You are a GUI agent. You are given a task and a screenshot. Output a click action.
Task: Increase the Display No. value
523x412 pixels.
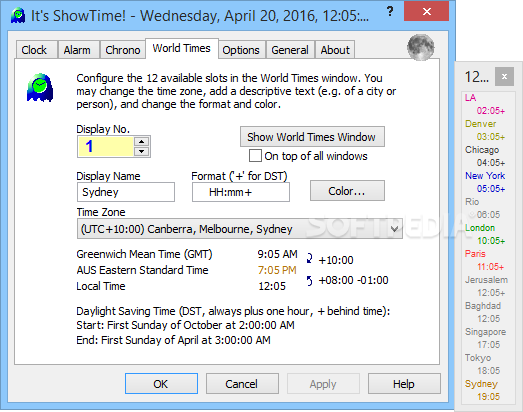click(x=142, y=141)
